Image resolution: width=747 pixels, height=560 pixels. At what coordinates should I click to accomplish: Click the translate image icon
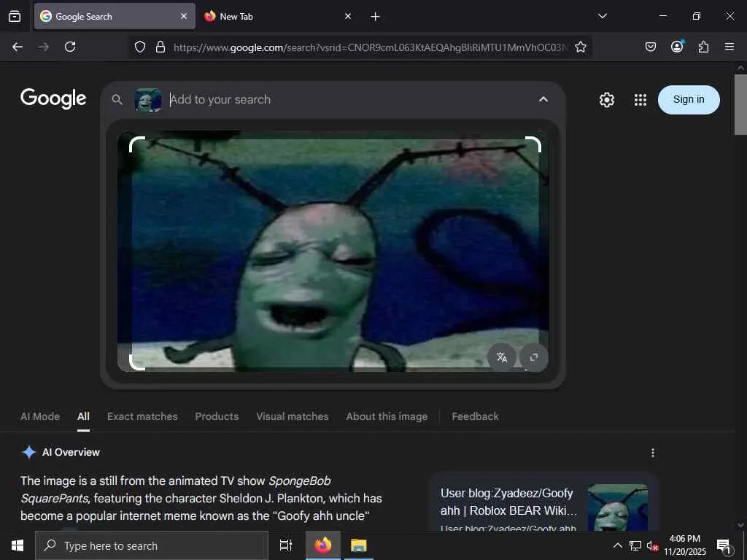[502, 357]
